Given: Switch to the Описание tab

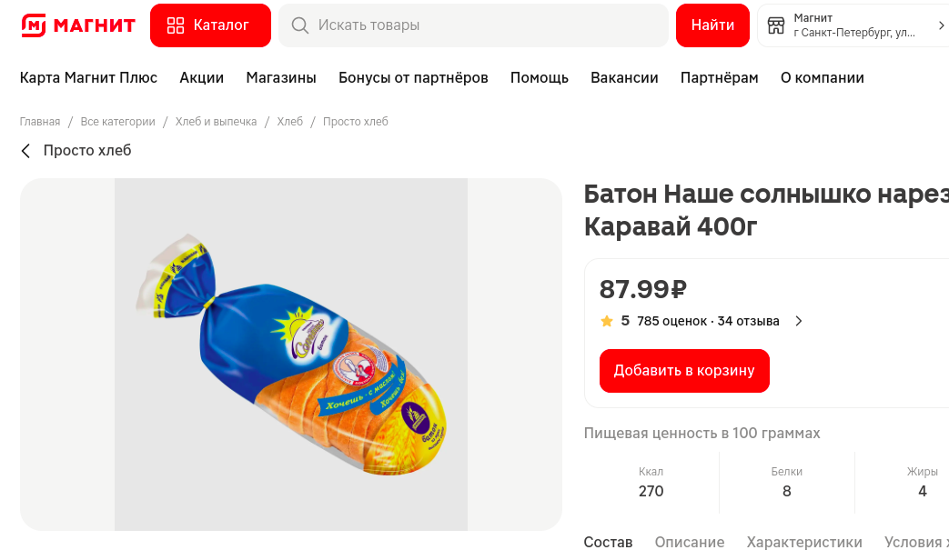Looking at the screenshot, I should pyautogui.click(x=690, y=542).
